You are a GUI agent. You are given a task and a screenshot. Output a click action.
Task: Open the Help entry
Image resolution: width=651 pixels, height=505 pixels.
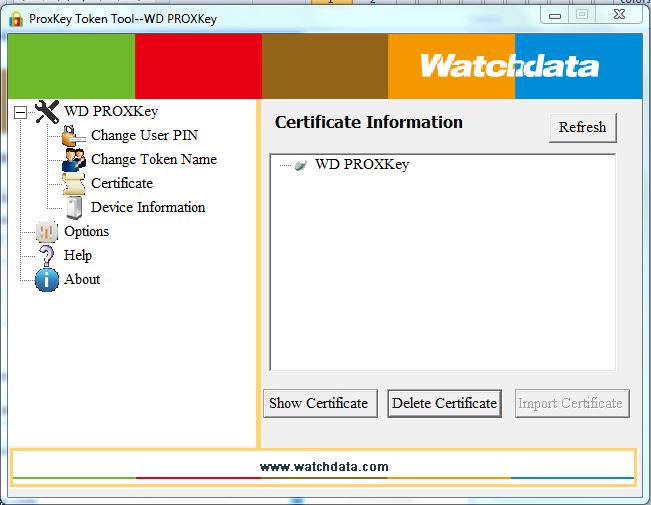(x=78, y=255)
